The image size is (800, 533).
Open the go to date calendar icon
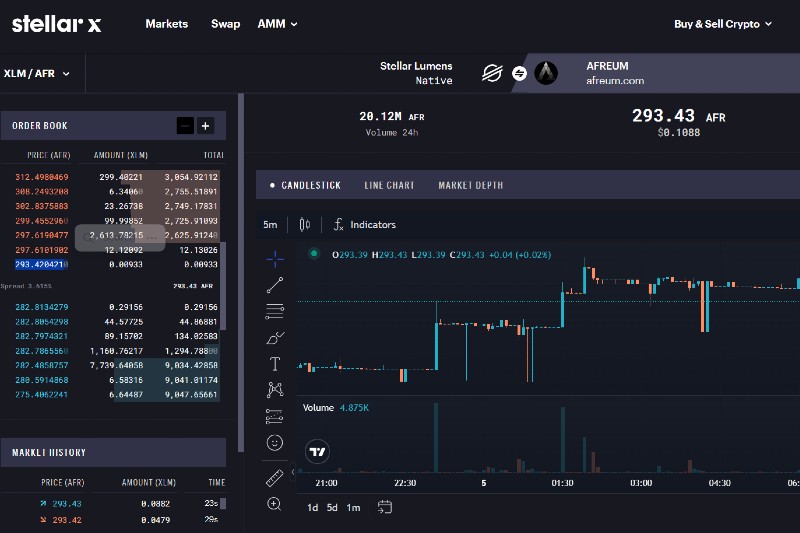pos(385,507)
